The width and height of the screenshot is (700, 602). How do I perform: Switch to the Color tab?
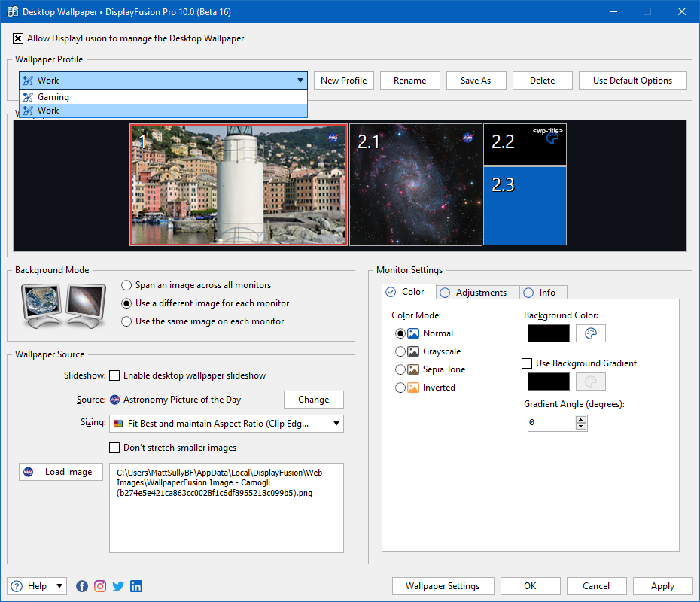[x=409, y=292]
